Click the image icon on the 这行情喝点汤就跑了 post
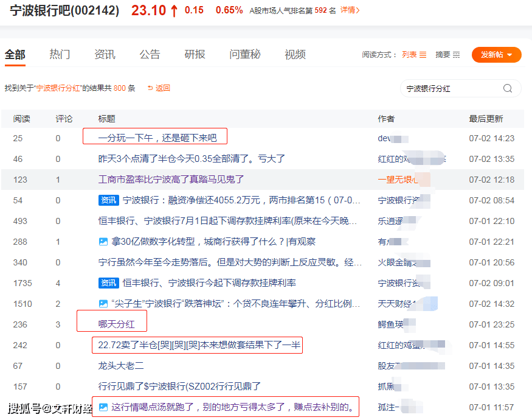This screenshot has width=532, height=420. (103, 407)
